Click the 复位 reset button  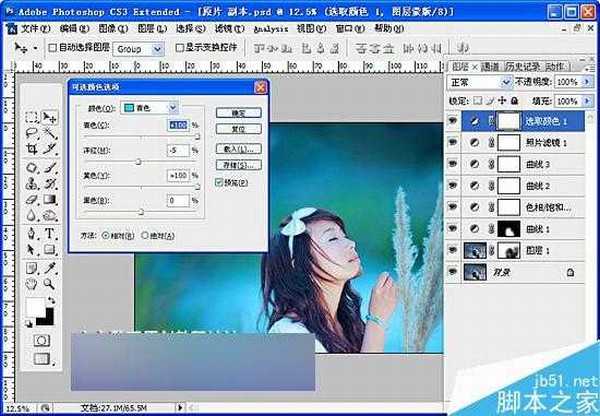pos(239,129)
